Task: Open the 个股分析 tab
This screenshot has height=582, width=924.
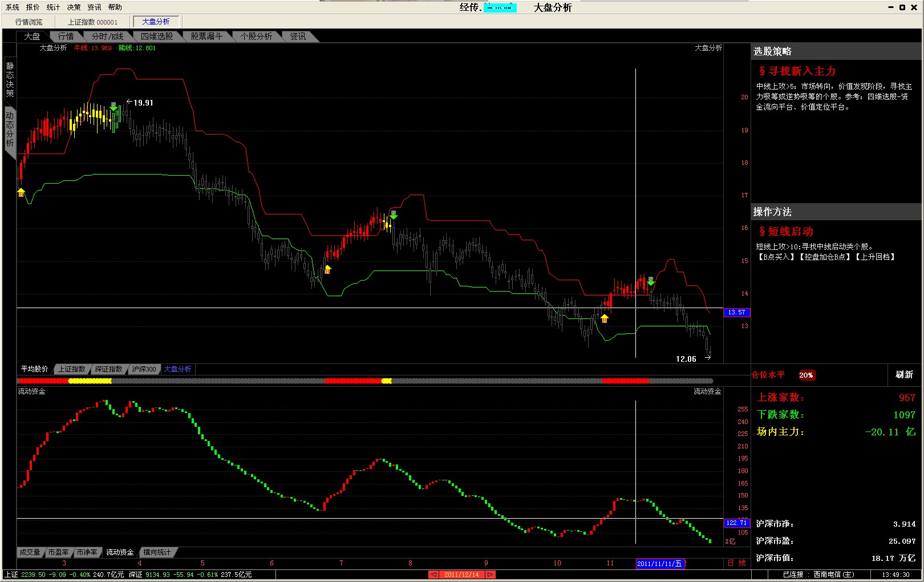Action: [256, 37]
